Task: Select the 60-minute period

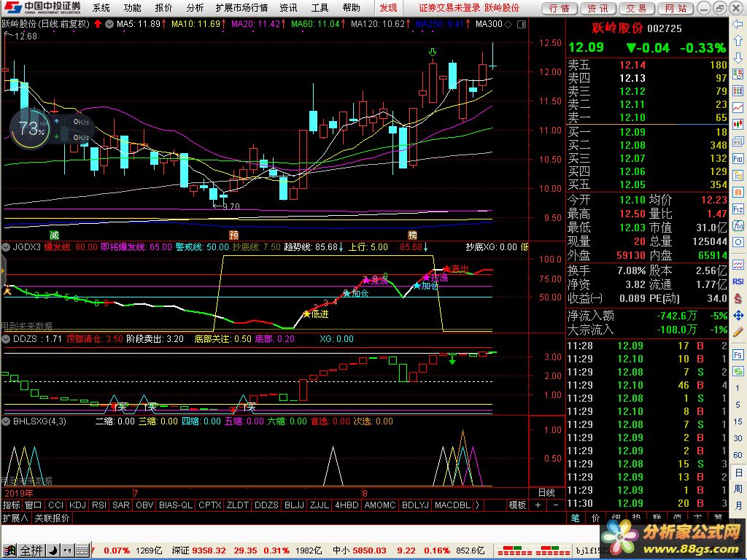Action: pos(738,455)
